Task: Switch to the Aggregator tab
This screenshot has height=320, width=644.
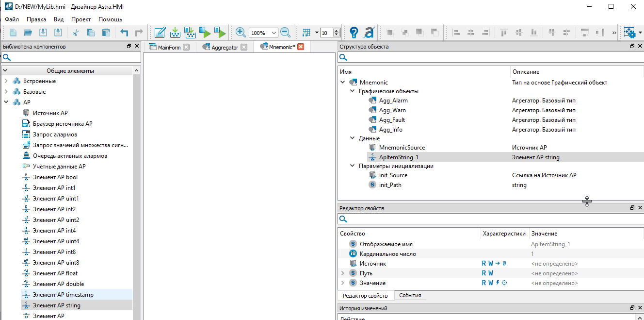Action: (225, 48)
